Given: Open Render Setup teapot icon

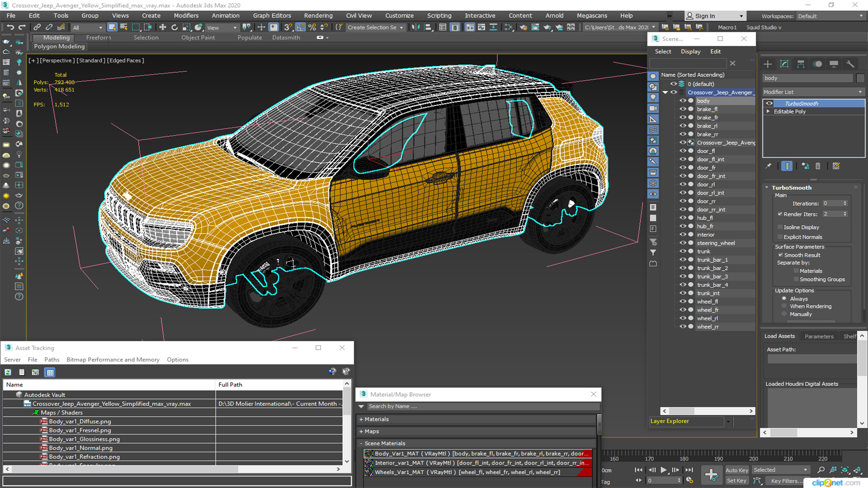Looking at the screenshot, I should [x=524, y=27].
